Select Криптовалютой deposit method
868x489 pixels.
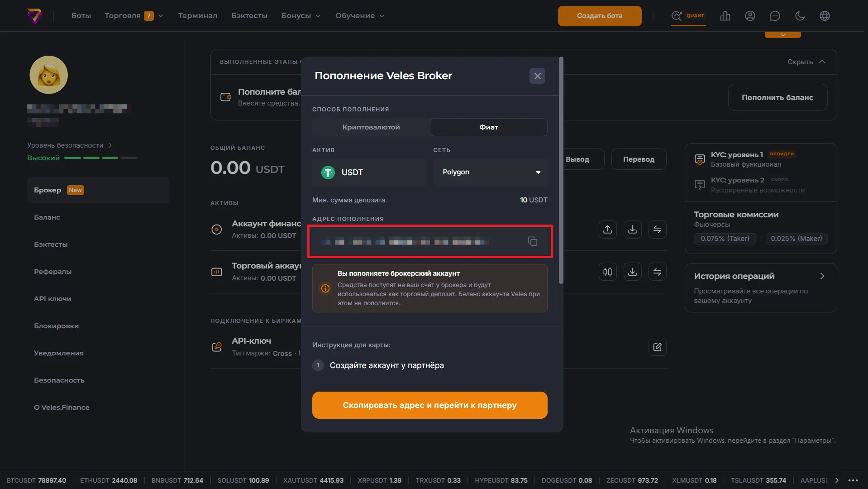click(x=371, y=127)
